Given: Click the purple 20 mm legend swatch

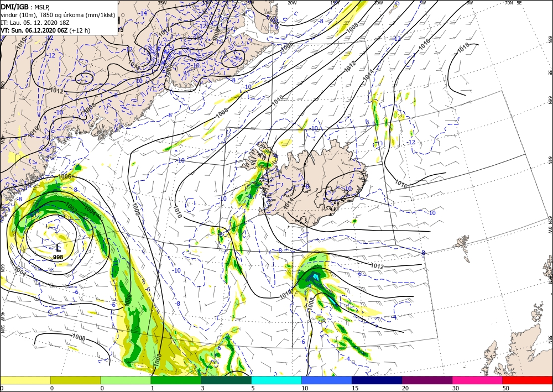Looking at the screenshot, I should click(x=427, y=380).
